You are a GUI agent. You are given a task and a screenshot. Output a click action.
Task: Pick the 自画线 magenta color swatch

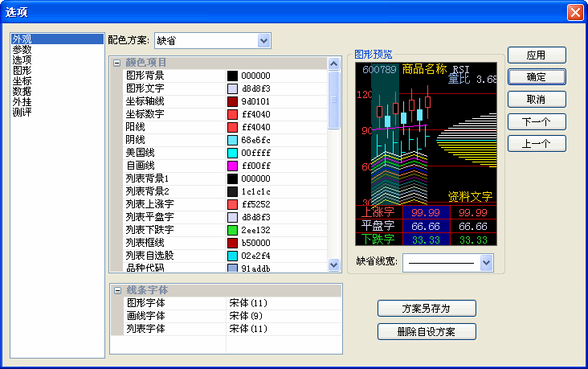point(233,166)
